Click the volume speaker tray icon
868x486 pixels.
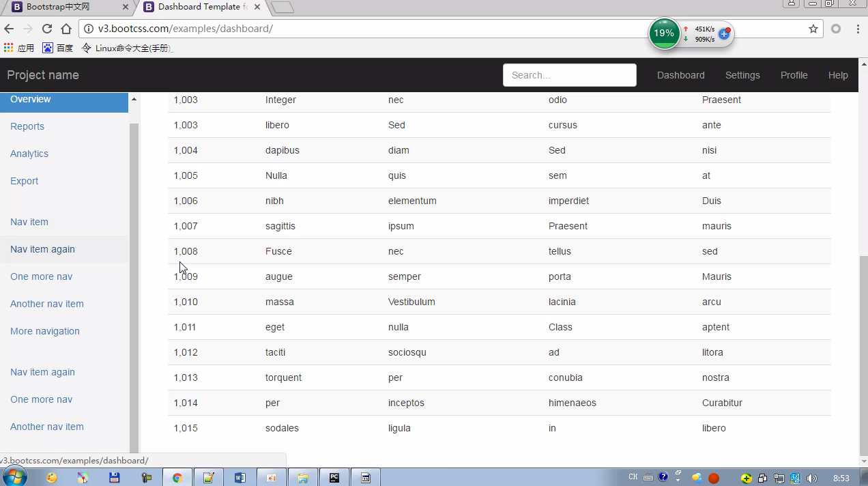pos(811,478)
